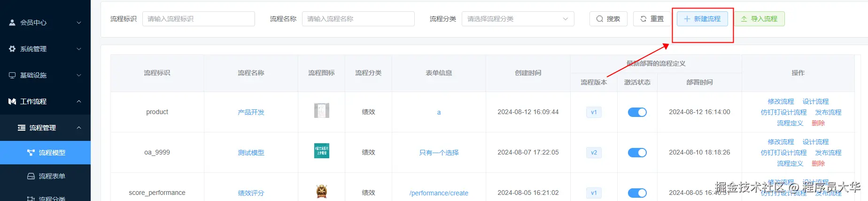The image size is (868, 201).
Task: Focus the 流程名称 input field
Action: (358, 19)
